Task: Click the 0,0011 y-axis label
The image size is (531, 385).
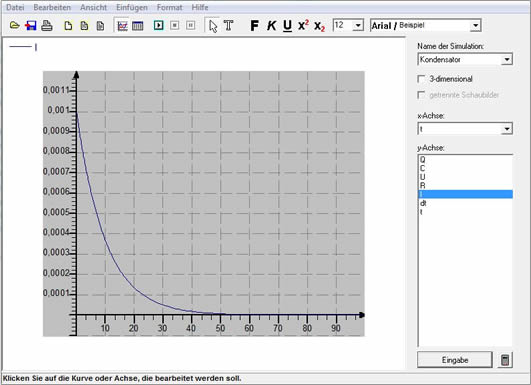Action: pyautogui.click(x=56, y=90)
